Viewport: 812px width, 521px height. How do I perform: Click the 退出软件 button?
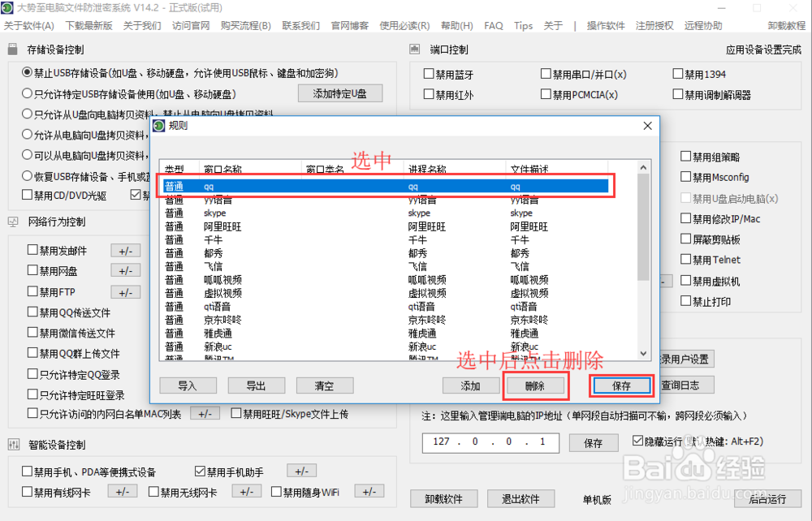(520, 498)
